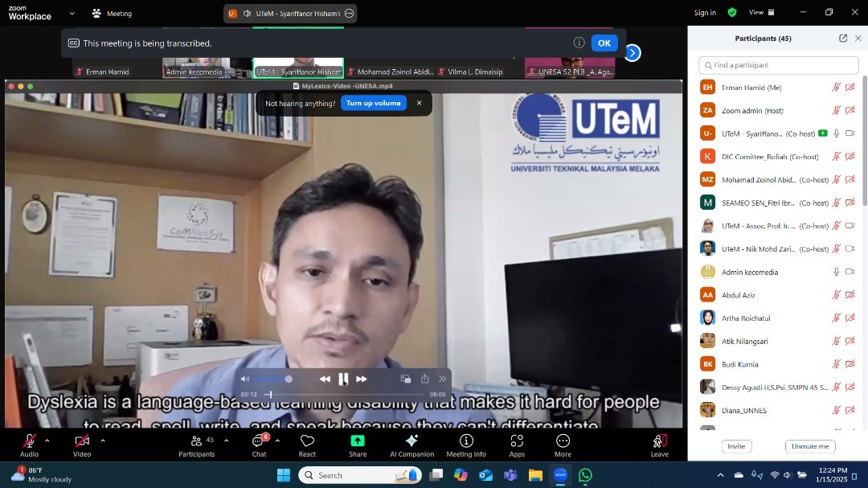This screenshot has height=488, width=868.
Task: Open AI Companion
Action: pos(411,445)
